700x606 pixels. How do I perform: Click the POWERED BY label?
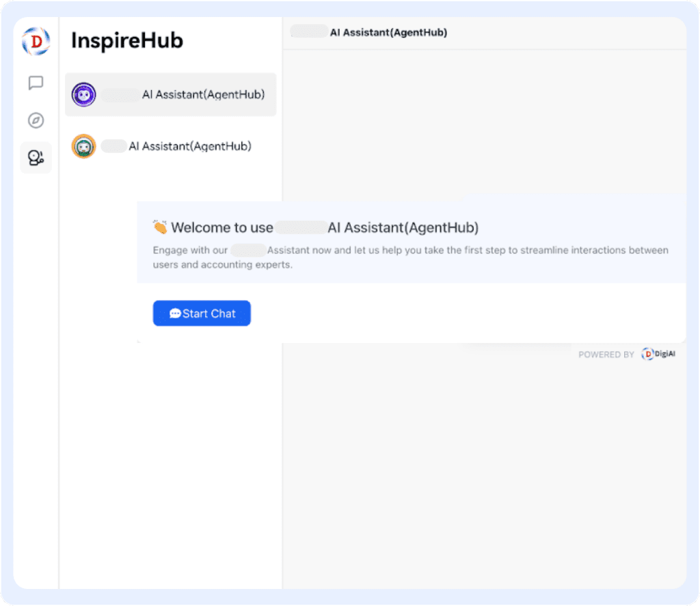[606, 355]
